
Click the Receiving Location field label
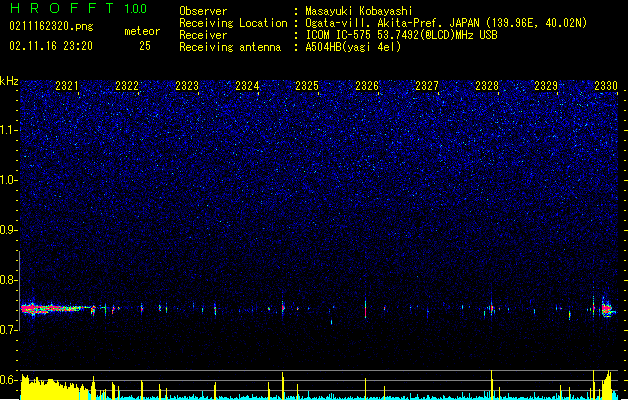pyautogui.click(x=233, y=23)
